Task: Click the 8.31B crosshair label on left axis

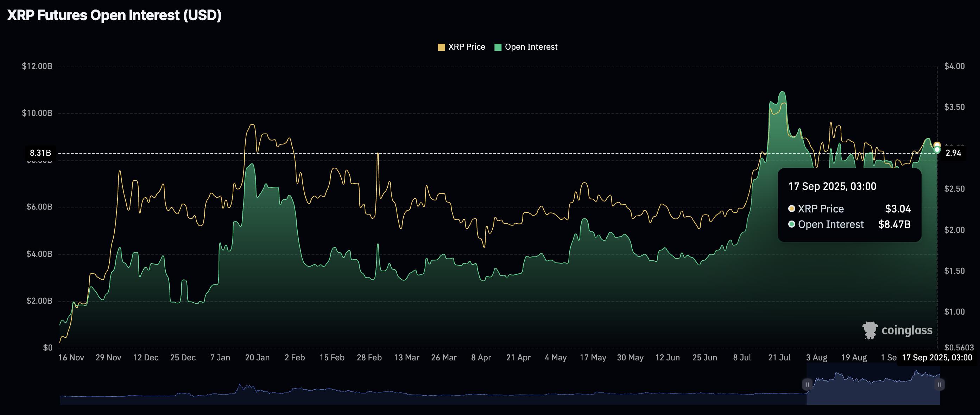Action: tap(40, 153)
